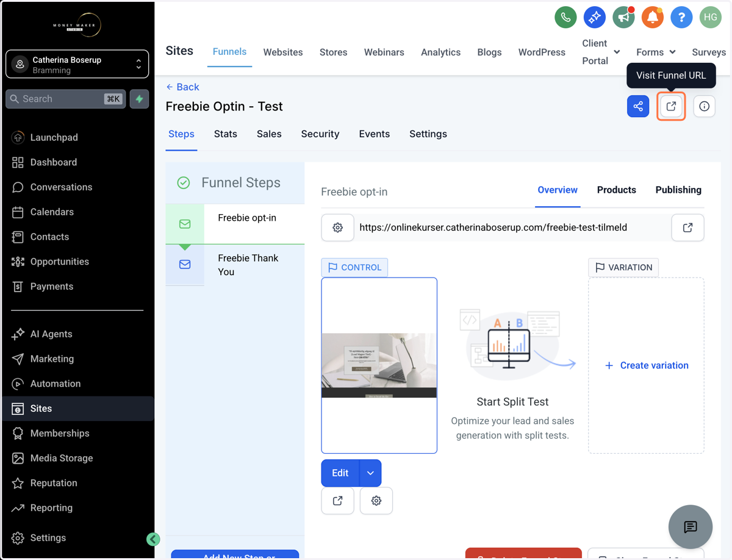Select the Security funnel tab
The width and height of the screenshot is (732, 560).
coord(320,134)
